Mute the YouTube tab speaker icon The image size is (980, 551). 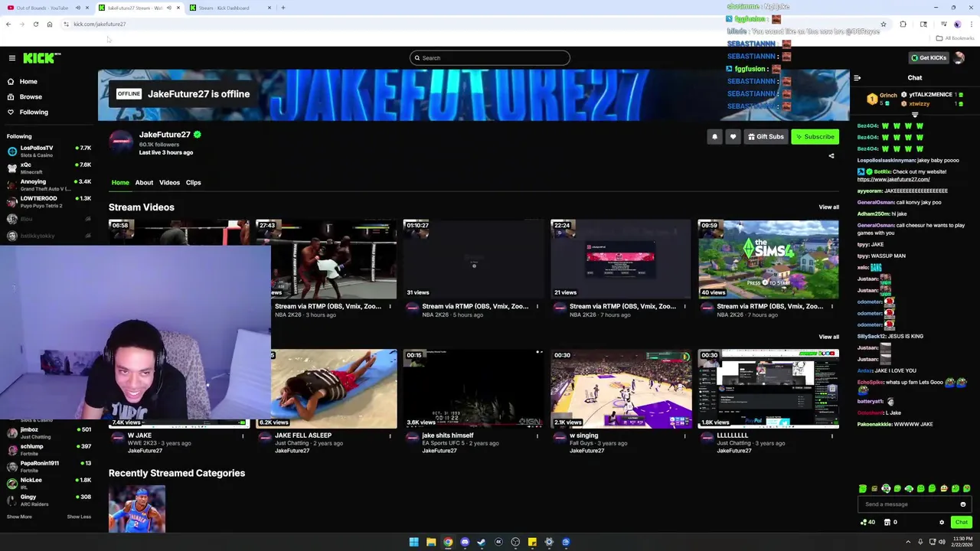click(77, 8)
